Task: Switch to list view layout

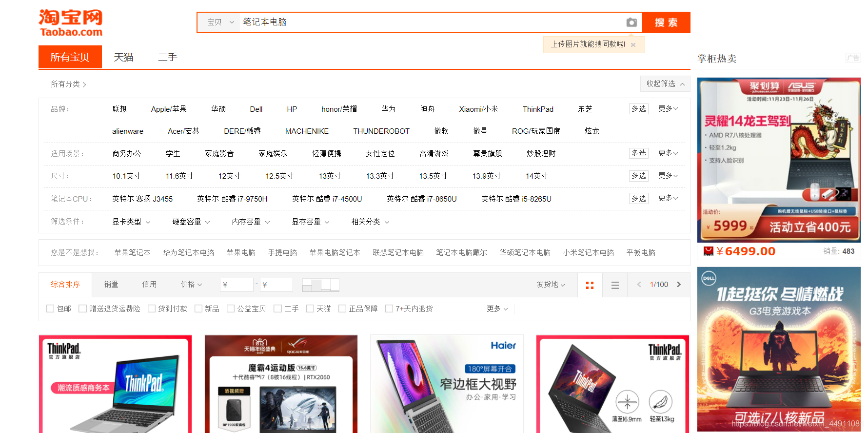Action: pyautogui.click(x=615, y=285)
